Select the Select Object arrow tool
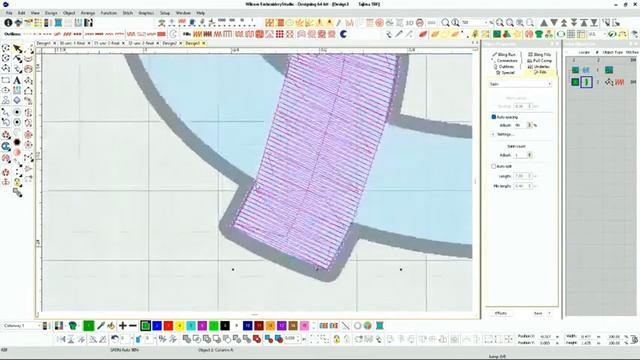The width and height of the screenshot is (640, 360). 17,49
